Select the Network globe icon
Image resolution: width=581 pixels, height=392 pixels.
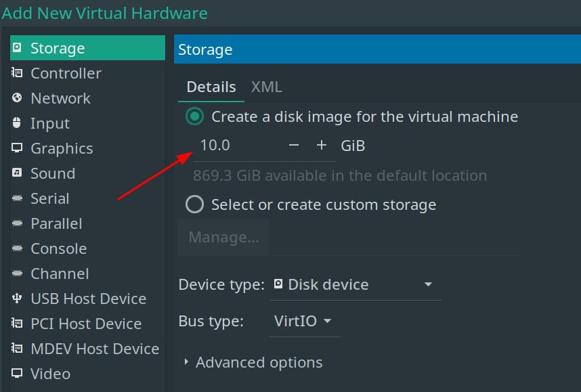tap(17, 98)
